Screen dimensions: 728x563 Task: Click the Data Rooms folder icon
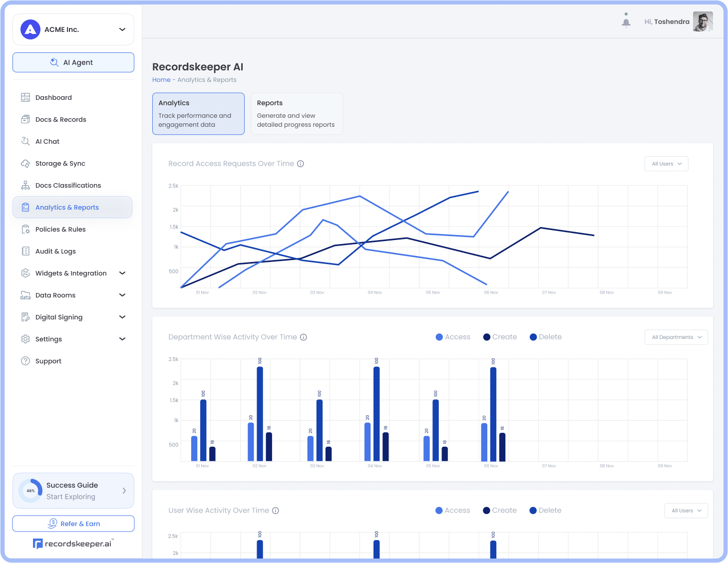point(25,295)
